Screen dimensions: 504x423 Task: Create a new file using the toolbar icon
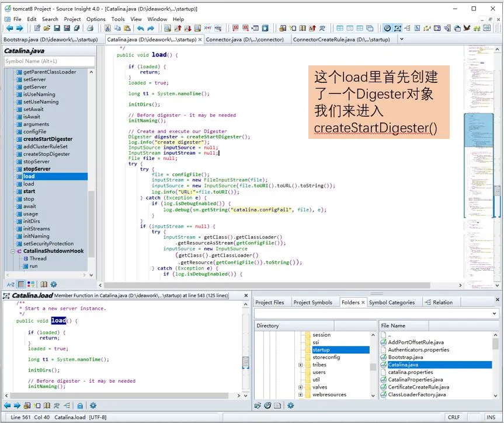coord(37,28)
